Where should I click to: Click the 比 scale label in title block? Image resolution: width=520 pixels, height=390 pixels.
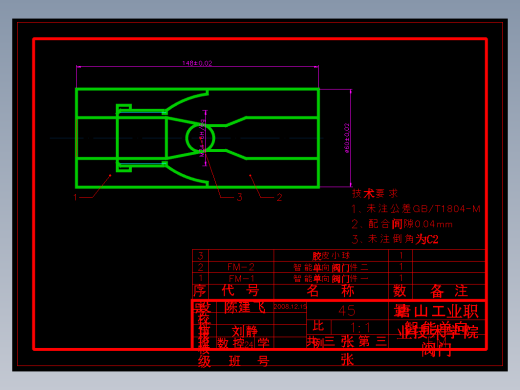click(319, 326)
